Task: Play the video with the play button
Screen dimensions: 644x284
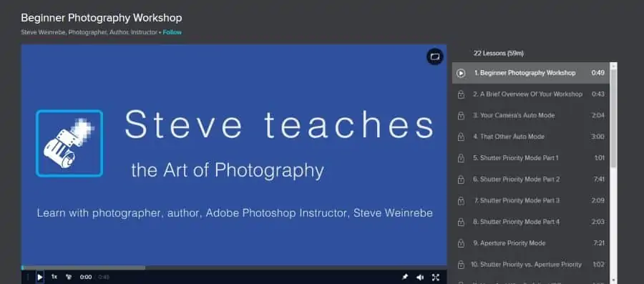Action: tap(40, 277)
